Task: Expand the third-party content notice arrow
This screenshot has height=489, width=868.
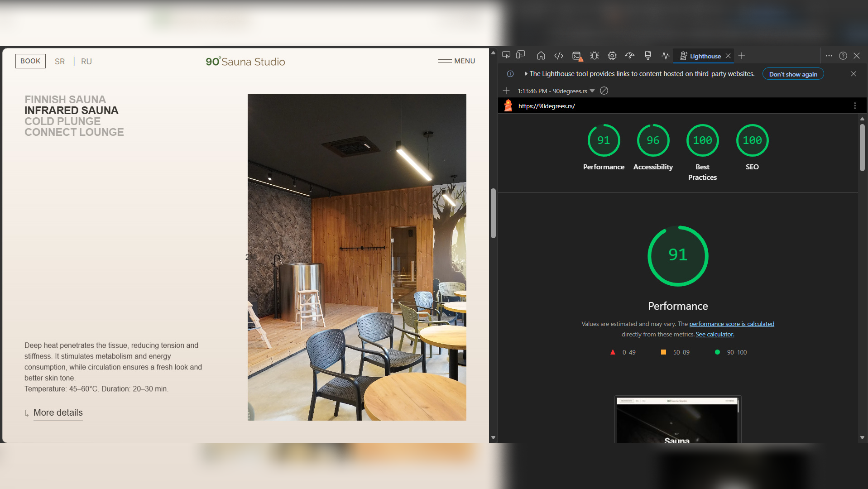Action: (526, 74)
